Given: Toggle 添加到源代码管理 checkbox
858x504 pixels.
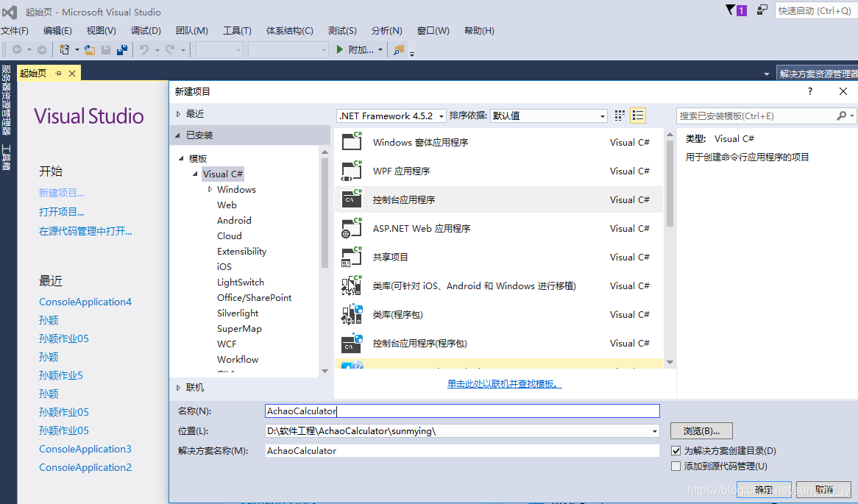Looking at the screenshot, I should point(676,466).
